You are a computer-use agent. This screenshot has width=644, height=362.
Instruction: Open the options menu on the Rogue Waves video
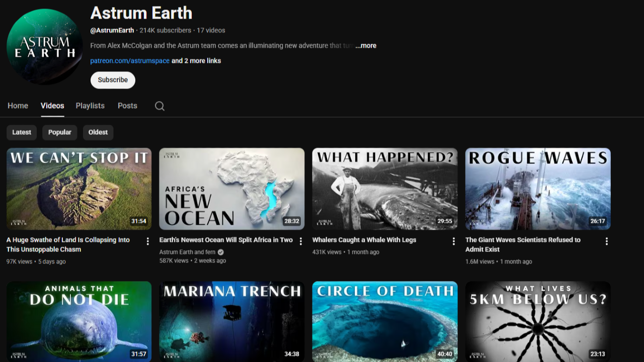coord(606,241)
